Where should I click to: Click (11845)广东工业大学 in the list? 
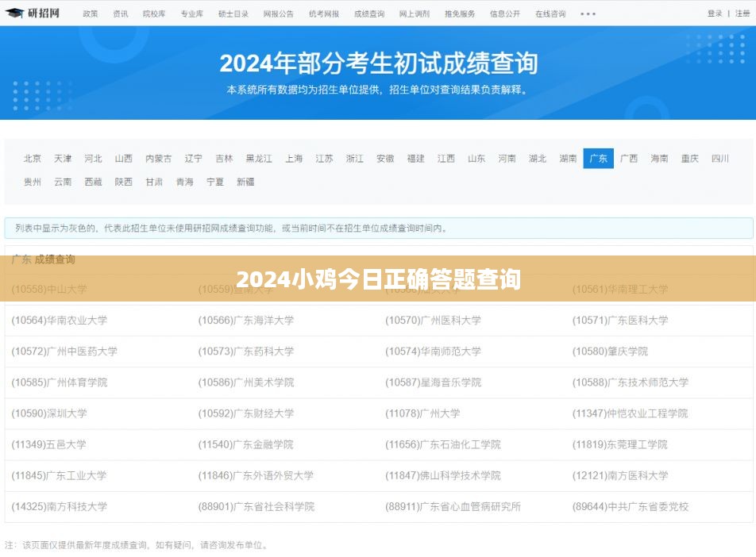(59, 475)
